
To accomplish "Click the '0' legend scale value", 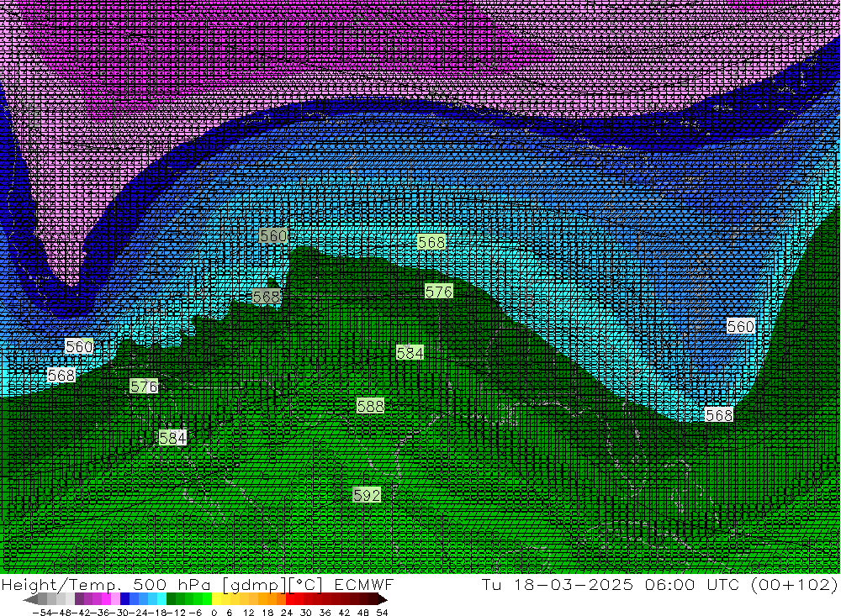I will coord(214,613).
